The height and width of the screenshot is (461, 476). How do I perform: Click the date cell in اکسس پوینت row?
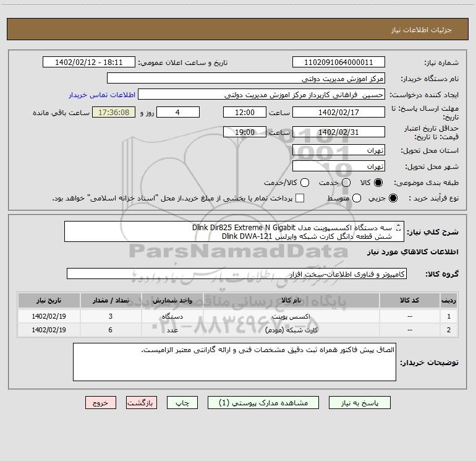[x=49, y=316]
